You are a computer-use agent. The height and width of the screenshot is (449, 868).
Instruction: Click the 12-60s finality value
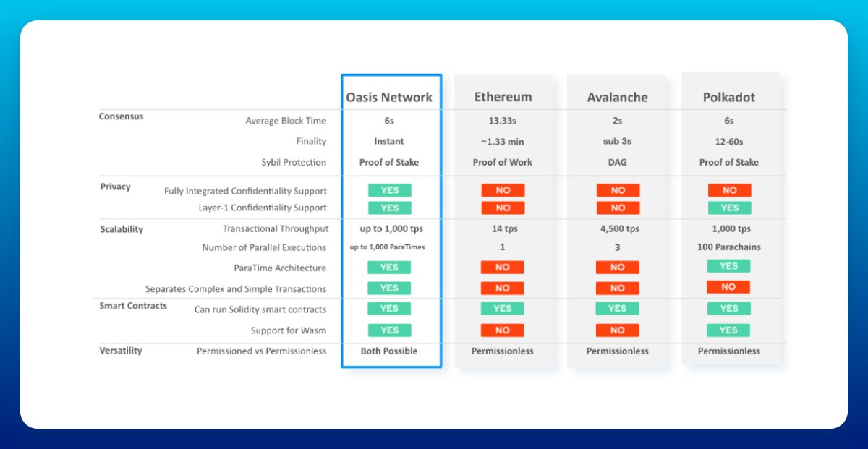coord(729,141)
